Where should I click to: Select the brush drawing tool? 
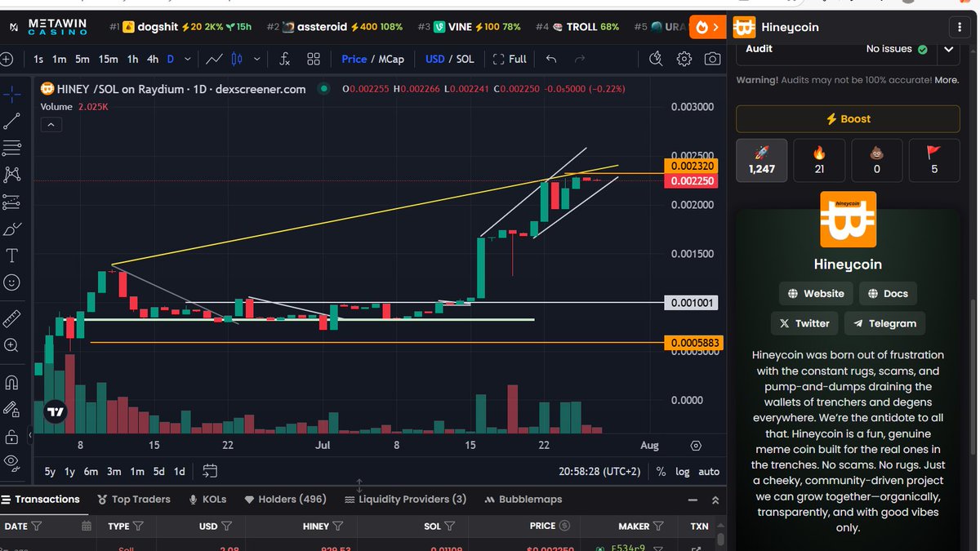pyautogui.click(x=11, y=229)
